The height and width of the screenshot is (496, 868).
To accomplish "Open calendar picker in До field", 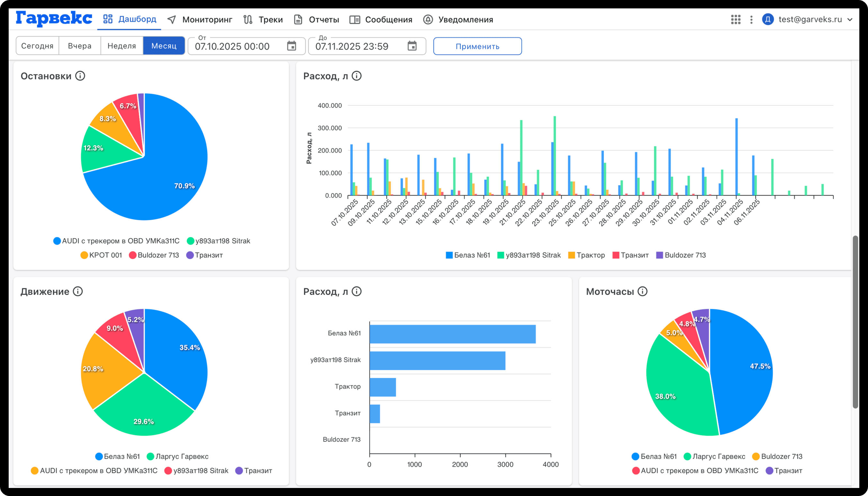I will (x=412, y=46).
